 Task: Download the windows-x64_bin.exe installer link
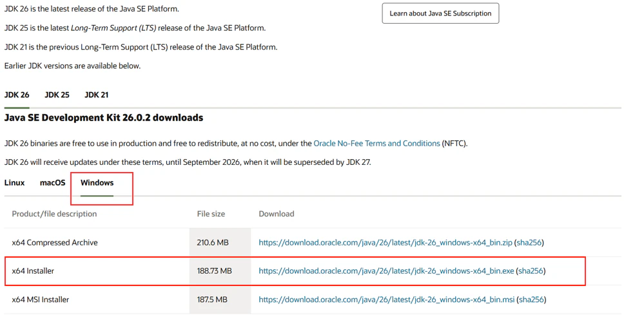[x=386, y=271]
